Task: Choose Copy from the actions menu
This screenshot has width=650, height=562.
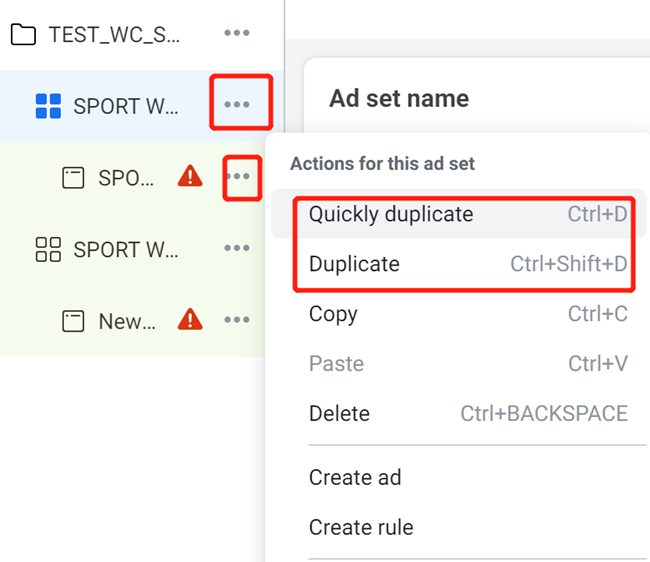Action: point(333,314)
